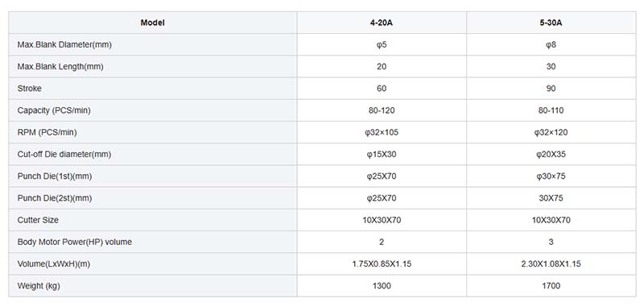Select the 5-30A column header
The image size is (644, 307).
click(551, 23)
